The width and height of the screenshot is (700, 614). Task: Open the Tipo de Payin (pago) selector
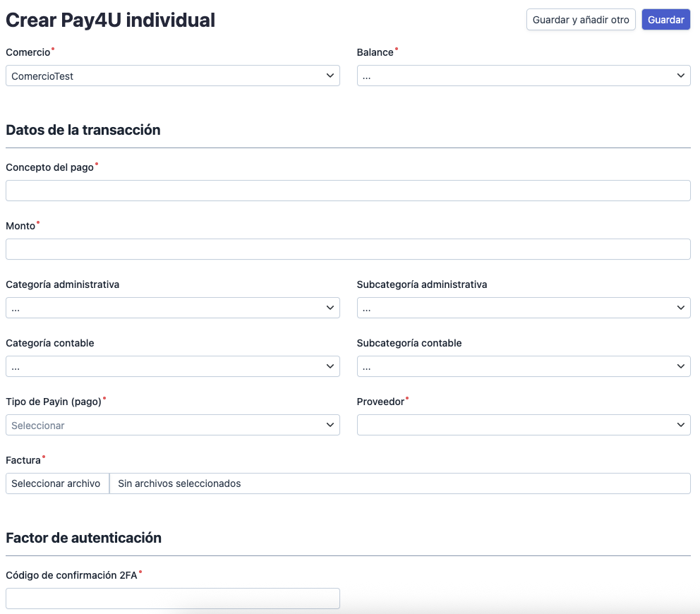pyautogui.click(x=173, y=425)
